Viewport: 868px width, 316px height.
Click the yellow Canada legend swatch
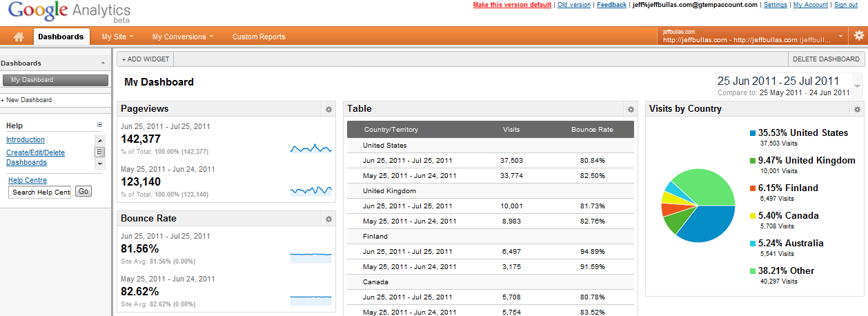[x=753, y=215]
